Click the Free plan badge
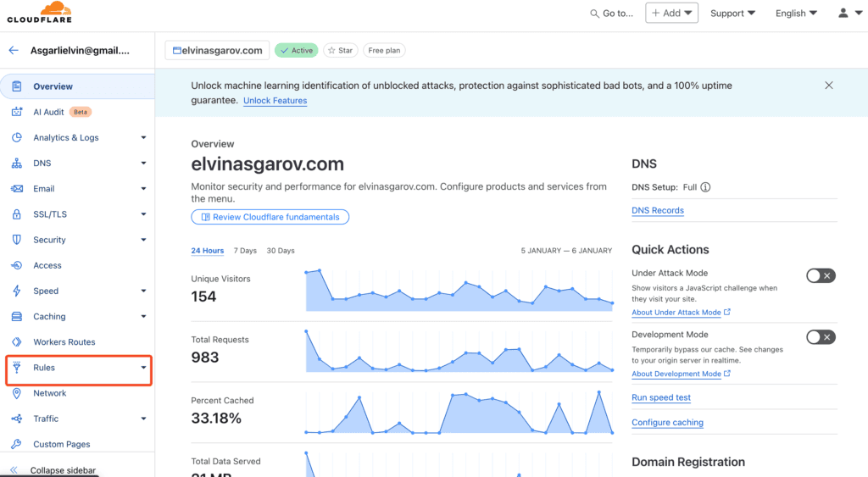The width and height of the screenshot is (868, 477). click(x=384, y=50)
